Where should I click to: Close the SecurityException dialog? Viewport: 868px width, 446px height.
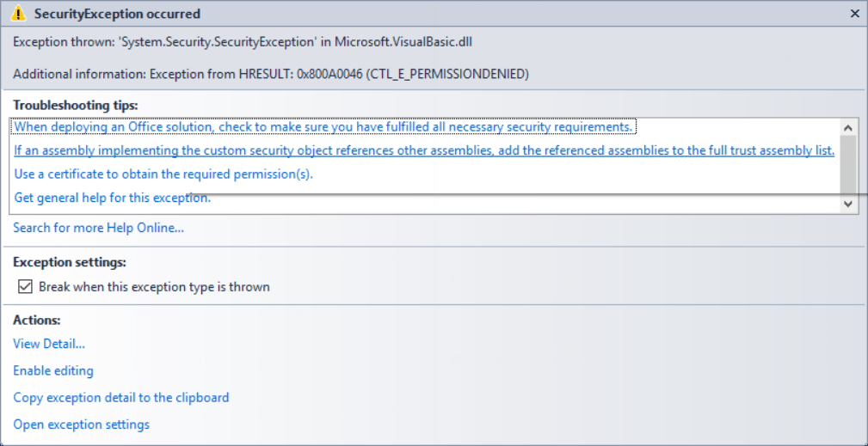[x=854, y=14]
